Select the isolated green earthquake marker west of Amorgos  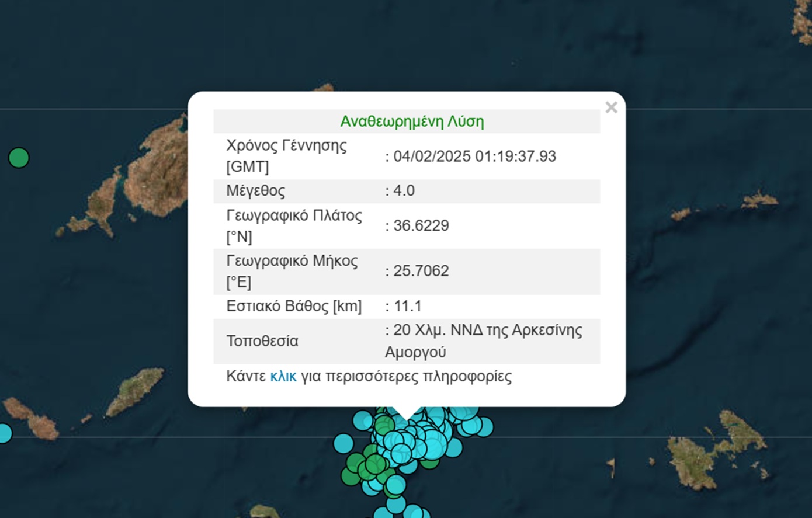tap(19, 158)
